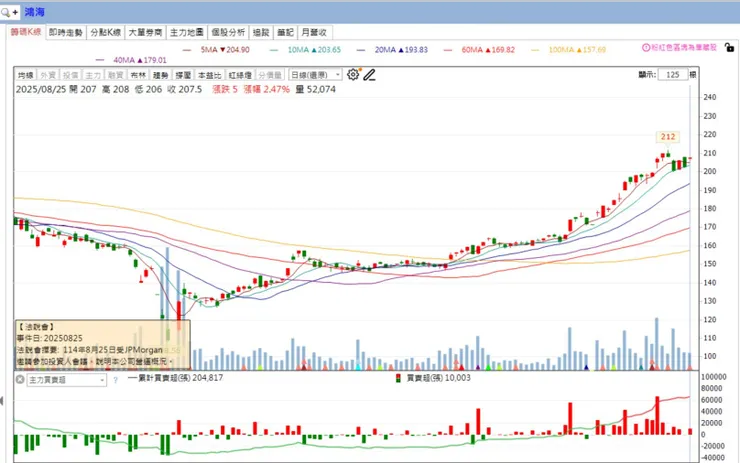Click the pink info circle icon
Viewport: 740px width, 463px height.
[x=646, y=48]
